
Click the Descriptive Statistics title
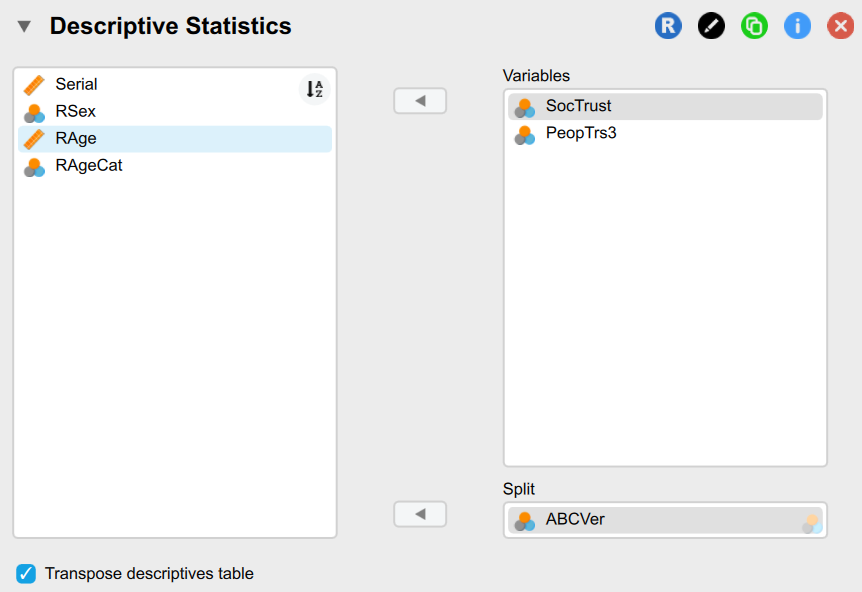[171, 27]
